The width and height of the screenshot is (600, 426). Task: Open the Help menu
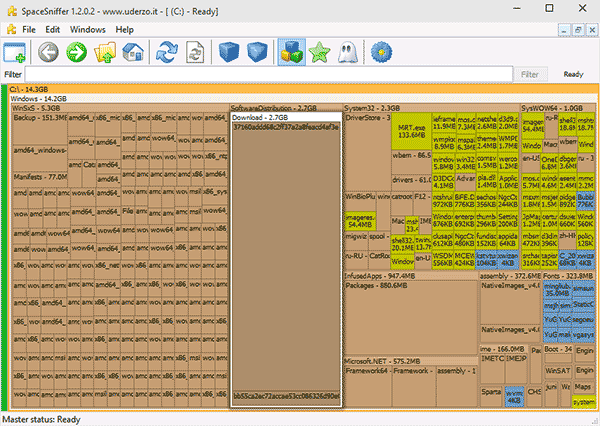click(x=124, y=29)
